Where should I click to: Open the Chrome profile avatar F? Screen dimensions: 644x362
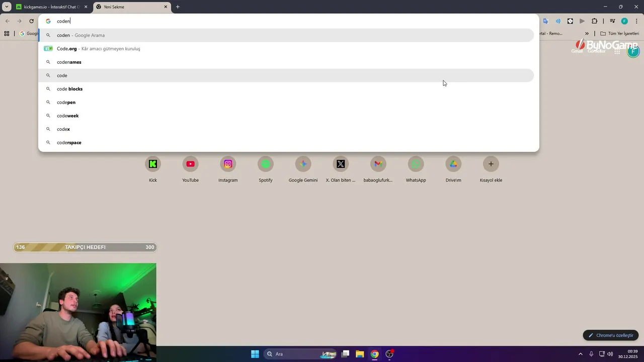pos(624,21)
